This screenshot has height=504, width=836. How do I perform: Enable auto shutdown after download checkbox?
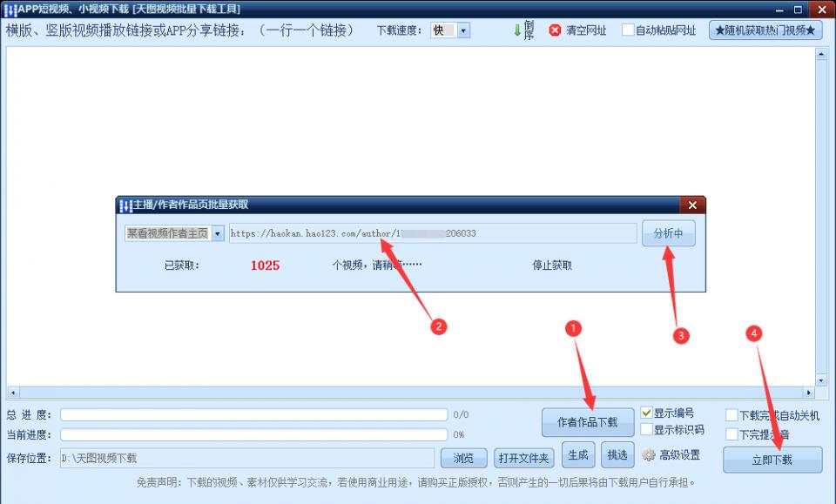pos(731,415)
